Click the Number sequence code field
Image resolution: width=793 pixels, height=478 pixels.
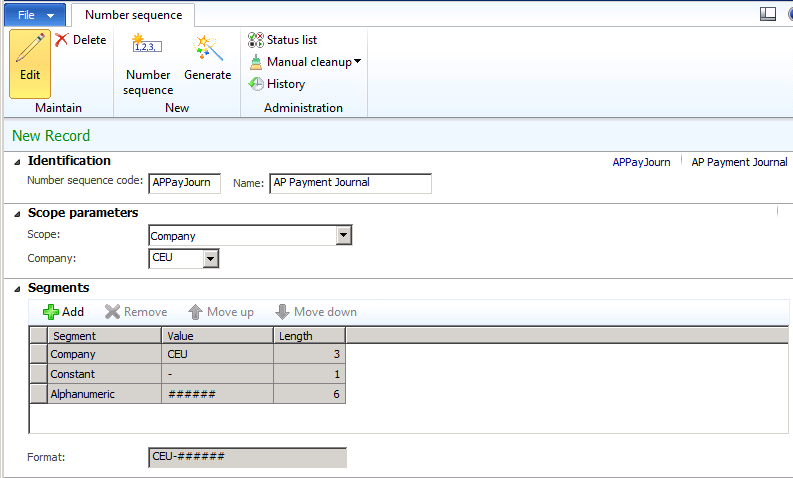184,183
